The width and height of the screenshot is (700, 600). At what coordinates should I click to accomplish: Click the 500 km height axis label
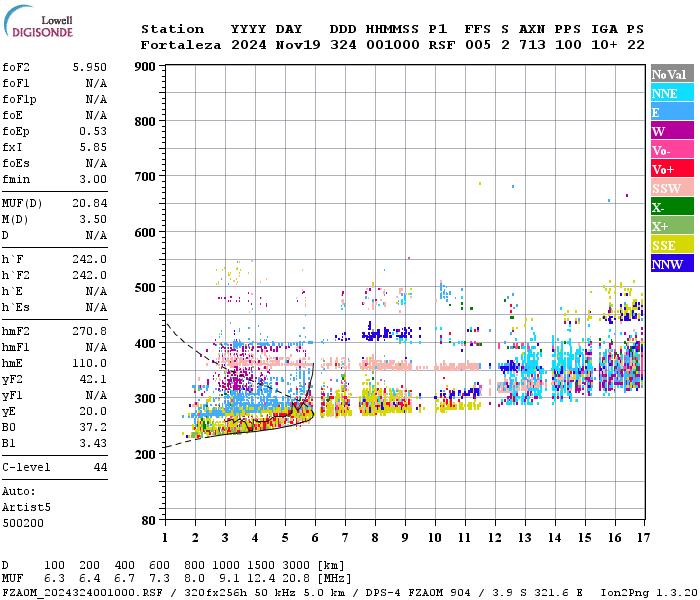[145, 288]
